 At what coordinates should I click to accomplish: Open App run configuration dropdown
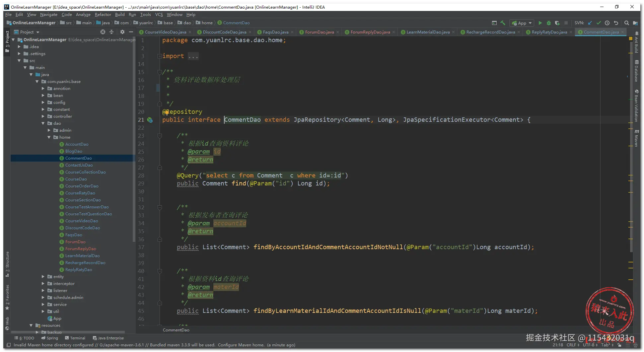point(522,23)
